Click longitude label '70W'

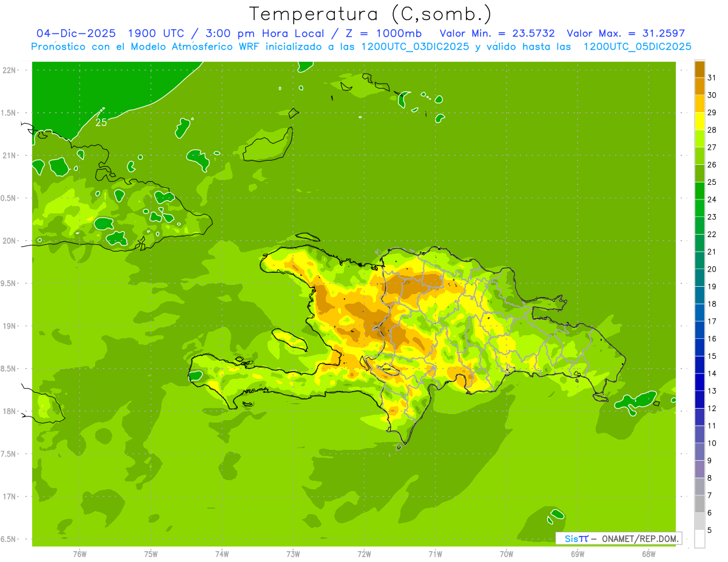click(x=507, y=554)
